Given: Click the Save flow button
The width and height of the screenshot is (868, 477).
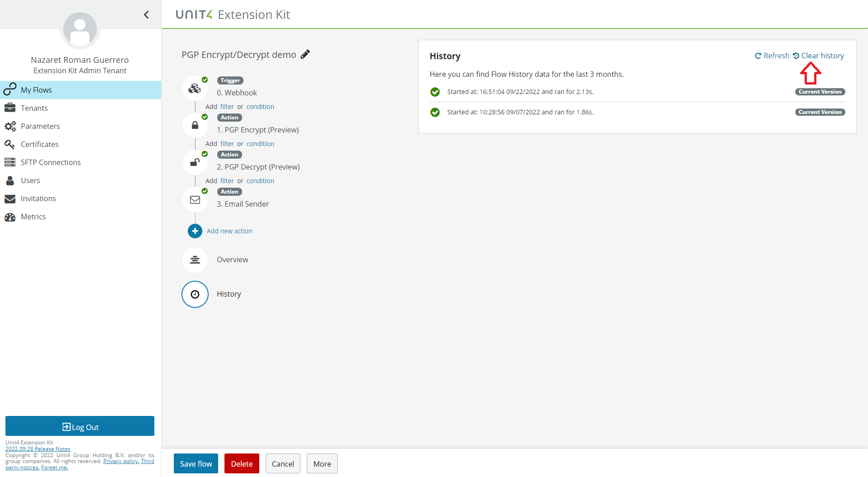Looking at the screenshot, I should (196, 463).
